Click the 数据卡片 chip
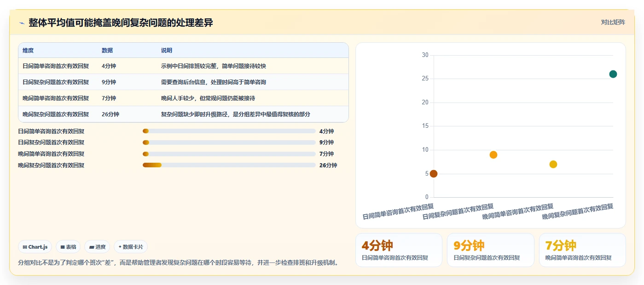644x285 pixels. 130,247
